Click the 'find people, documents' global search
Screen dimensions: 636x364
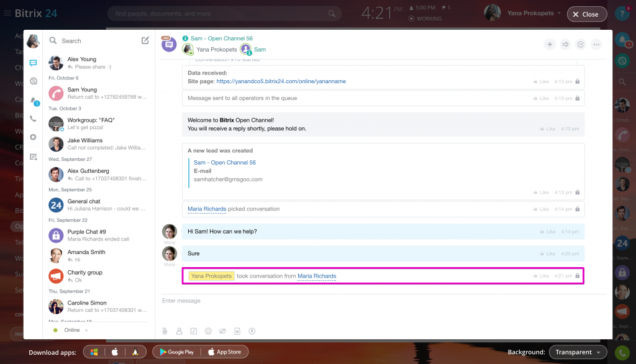(224, 14)
